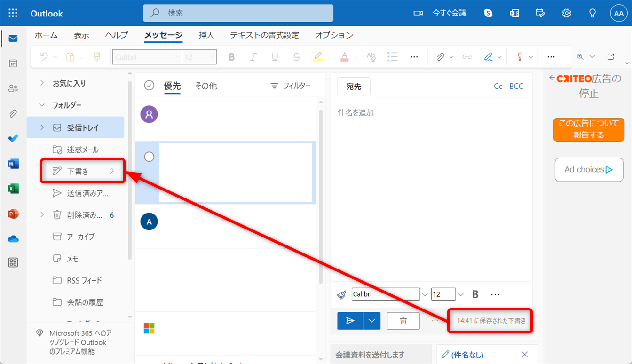Open the People contacts icon

point(13,88)
